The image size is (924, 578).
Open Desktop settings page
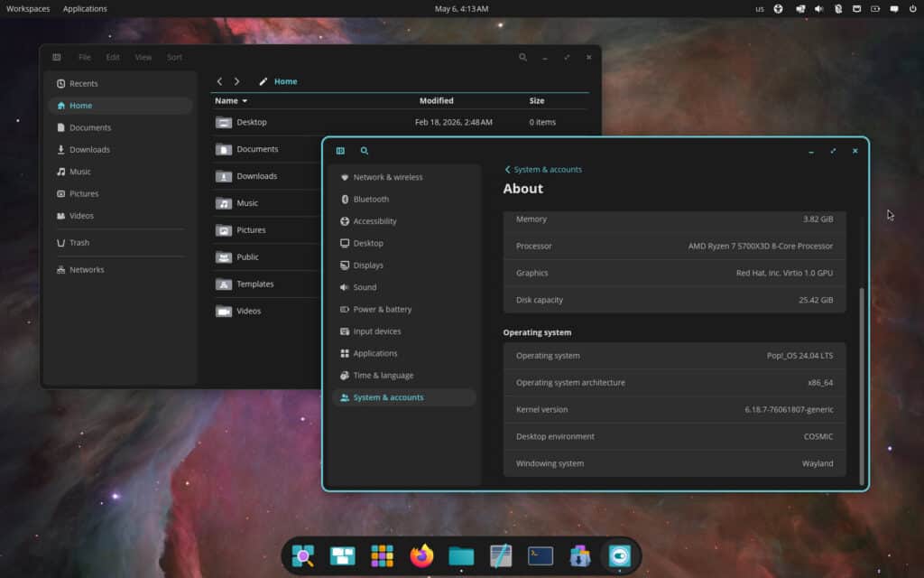[x=404, y=243]
